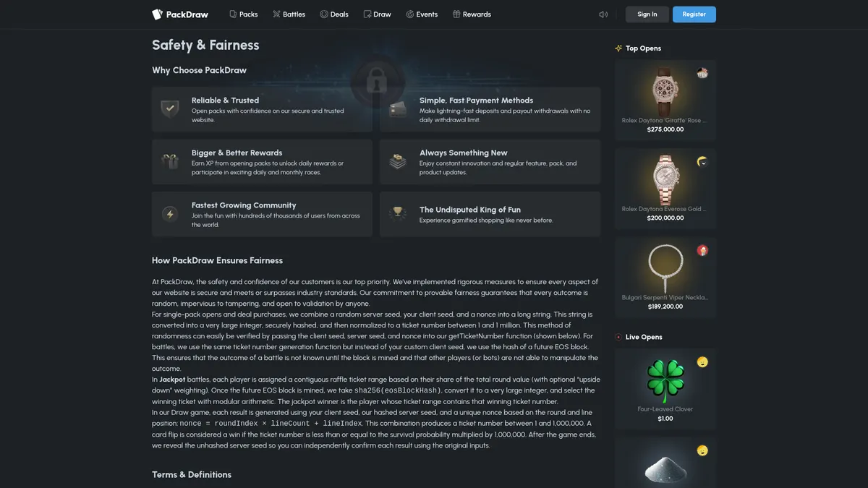The height and width of the screenshot is (488, 868).
Task: Mute site sound with speaker icon
Action: point(603,14)
